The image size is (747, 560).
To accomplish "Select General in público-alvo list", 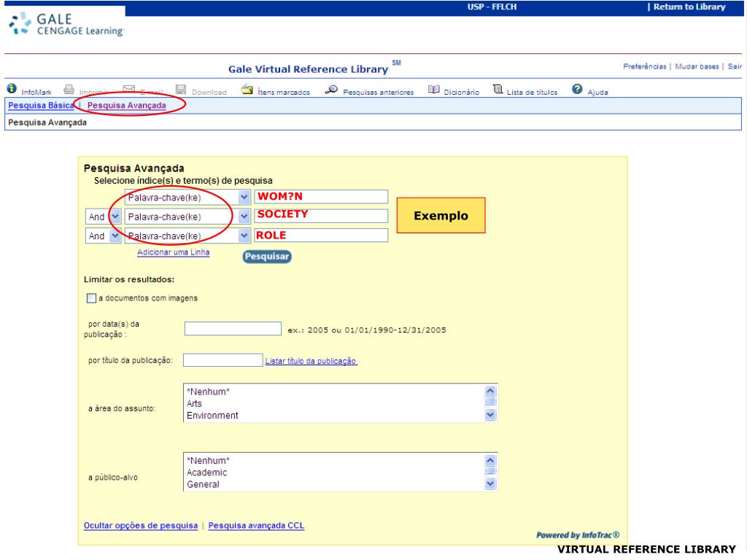I will (x=203, y=484).
